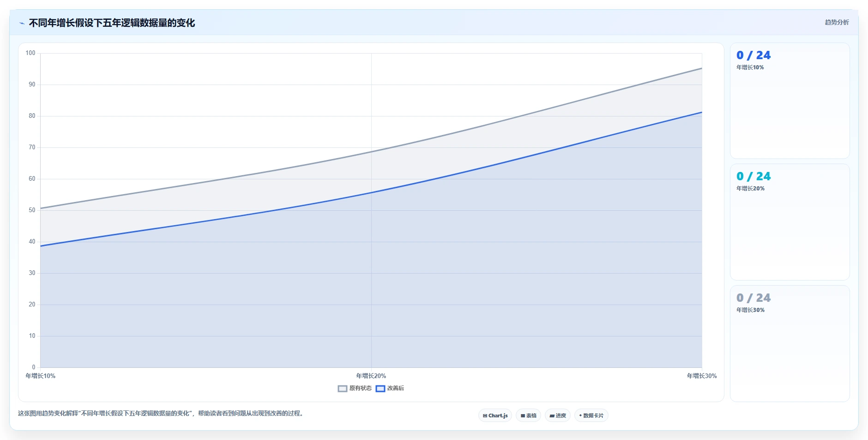Select the 进度 tag pill
Viewport: 868px width, 440px height.
point(558,416)
